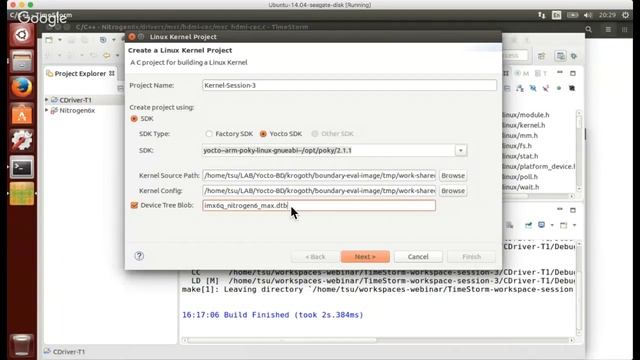Viewport: 640px width, 360px height.
Task: Click the black box icon in Outline toolbar
Action: click(572, 88)
